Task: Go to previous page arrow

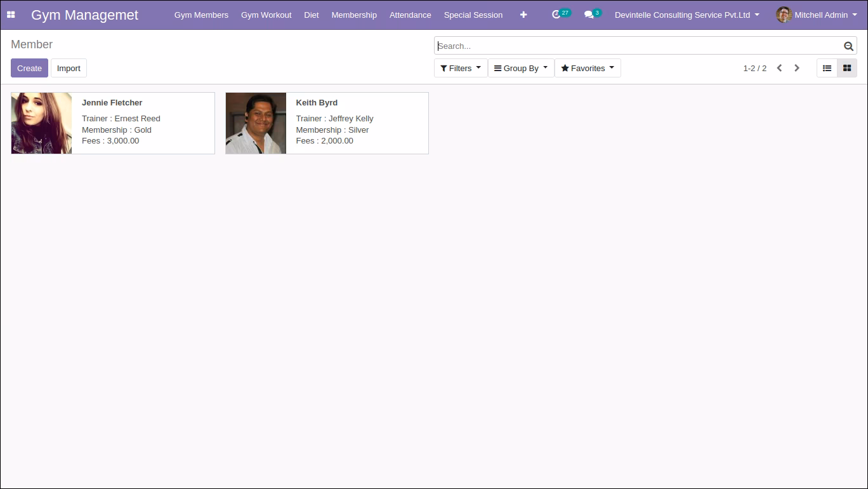Action: tap(779, 68)
